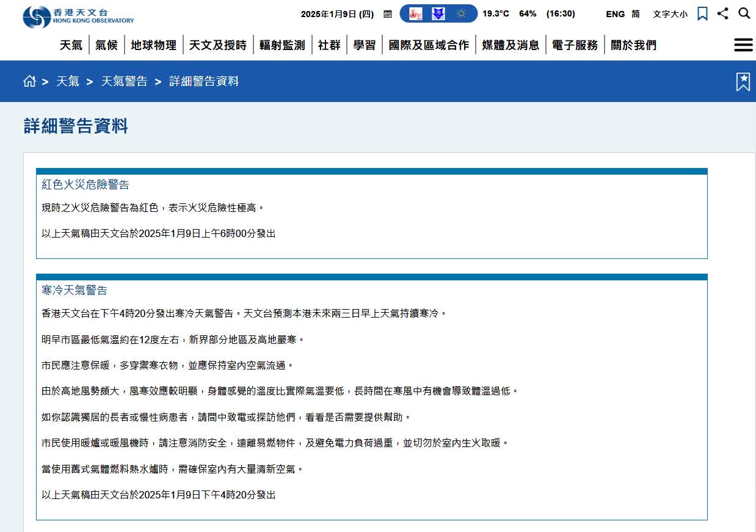The width and height of the screenshot is (756, 532).
Task: Click the bookmark icon on the breadcrumb bar
Action: click(743, 80)
